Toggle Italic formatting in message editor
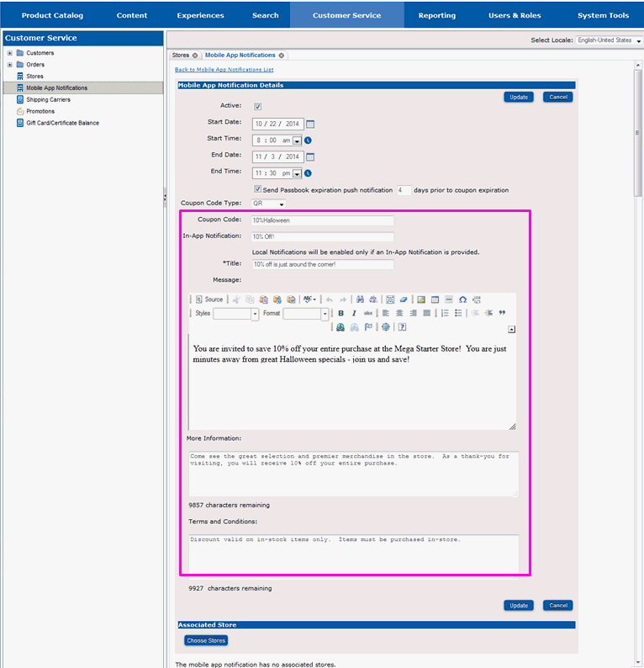Image resolution: width=644 pixels, height=668 pixels. point(354,313)
